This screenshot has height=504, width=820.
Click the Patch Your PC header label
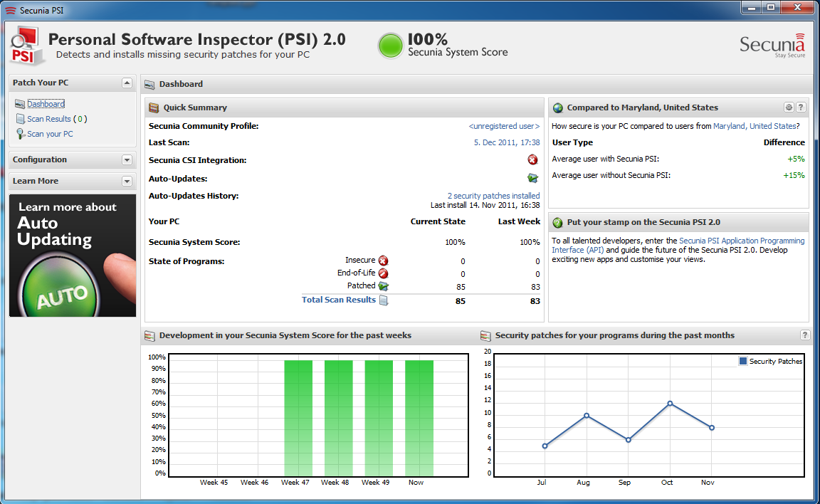[41, 83]
